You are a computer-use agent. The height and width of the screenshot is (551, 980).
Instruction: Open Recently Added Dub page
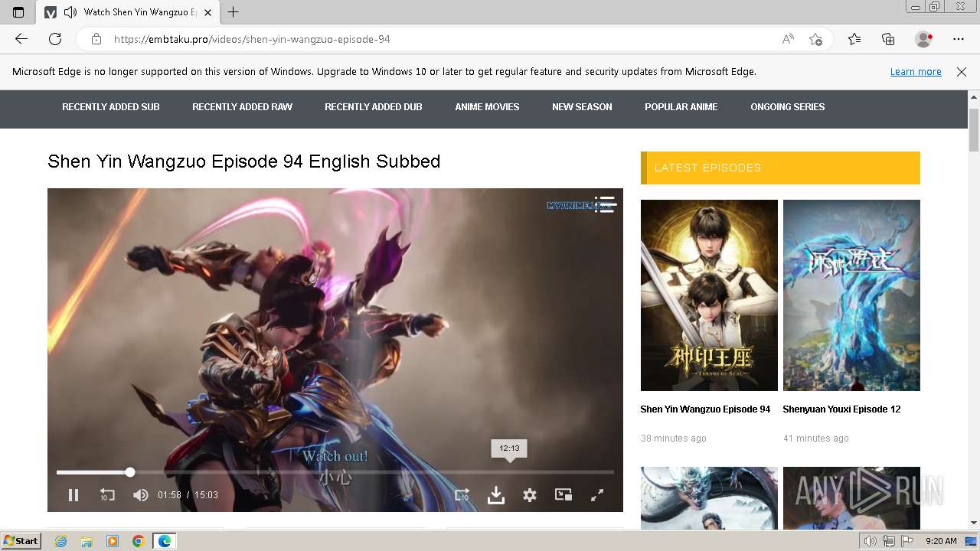pos(374,107)
